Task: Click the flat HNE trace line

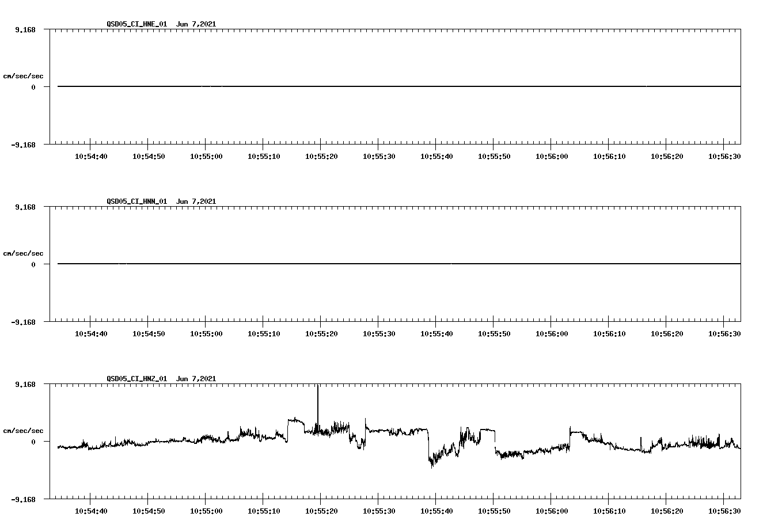Action: (399, 86)
